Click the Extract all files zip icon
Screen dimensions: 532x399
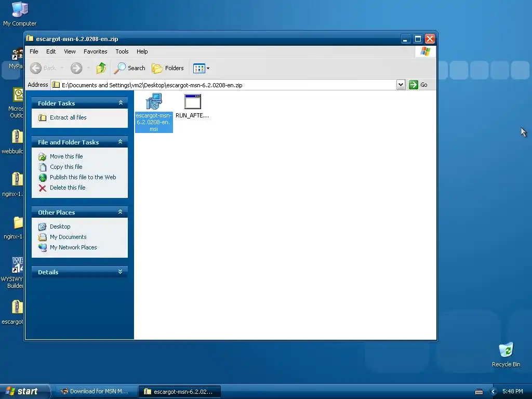(x=43, y=118)
